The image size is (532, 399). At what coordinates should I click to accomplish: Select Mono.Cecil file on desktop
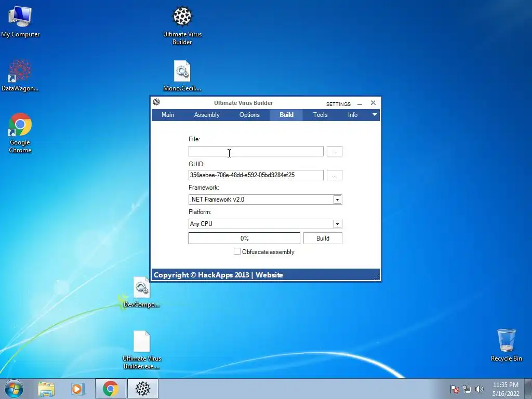click(182, 75)
